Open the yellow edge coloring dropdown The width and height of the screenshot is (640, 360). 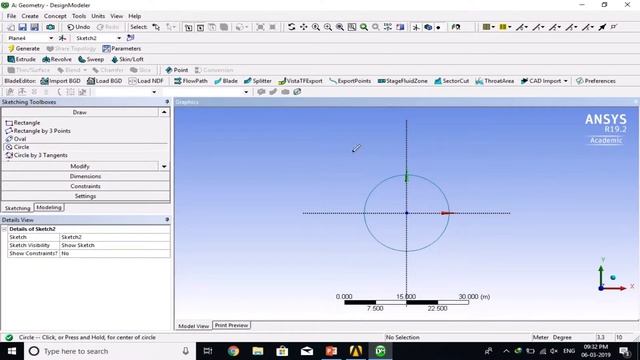coord(509,27)
